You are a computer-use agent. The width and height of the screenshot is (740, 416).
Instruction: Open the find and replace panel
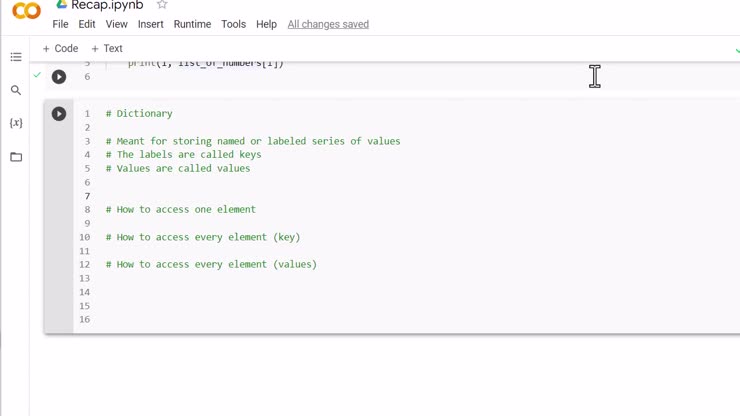tap(16, 90)
